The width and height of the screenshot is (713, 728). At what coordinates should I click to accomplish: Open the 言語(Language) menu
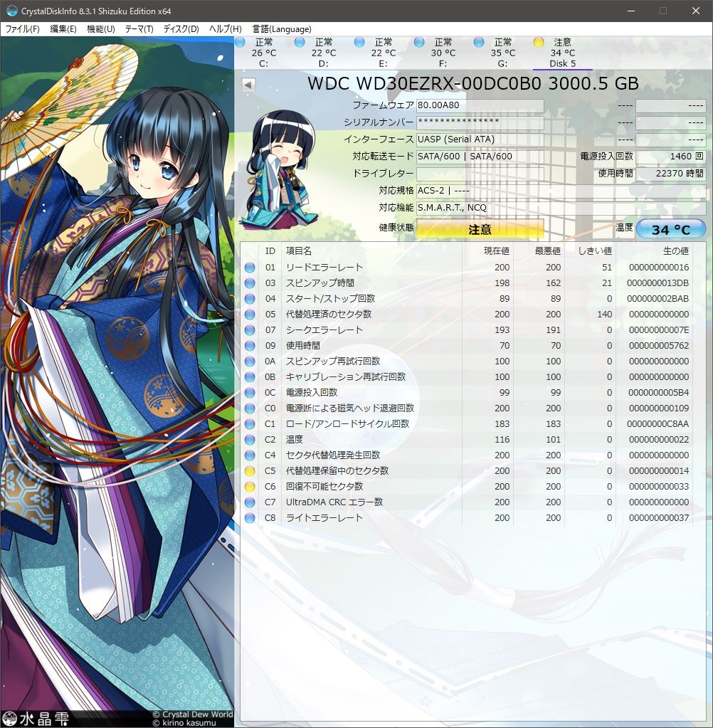282,28
